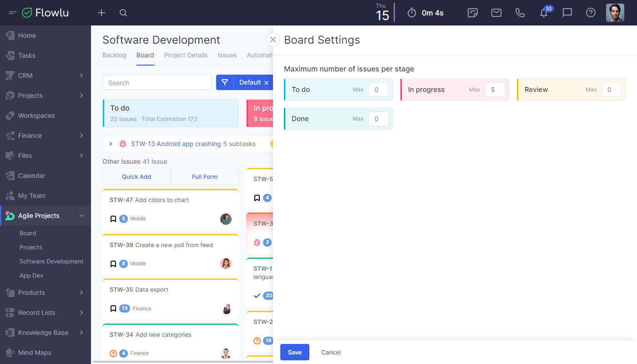Open the notes icon in top bar
Image resolution: width=637 pixels, height=364 pixels.
coord(473,13)
